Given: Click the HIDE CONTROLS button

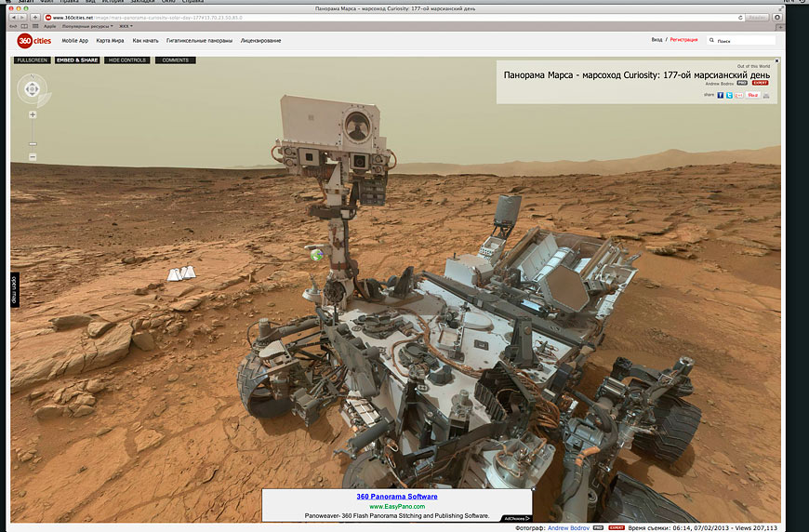Looking at the screenshot, I should [126, 60].
